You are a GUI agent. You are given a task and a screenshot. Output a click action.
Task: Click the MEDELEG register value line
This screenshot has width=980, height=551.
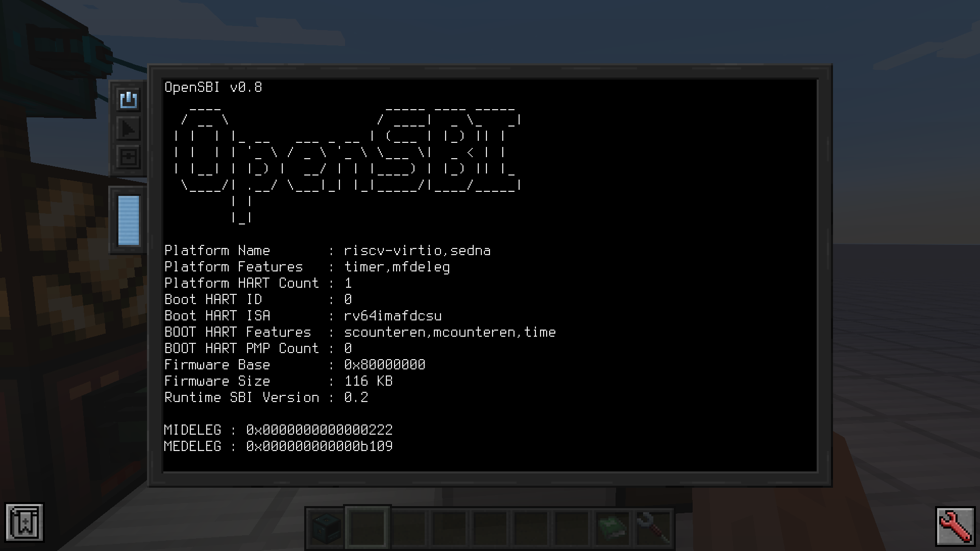[x=278, y=446]
